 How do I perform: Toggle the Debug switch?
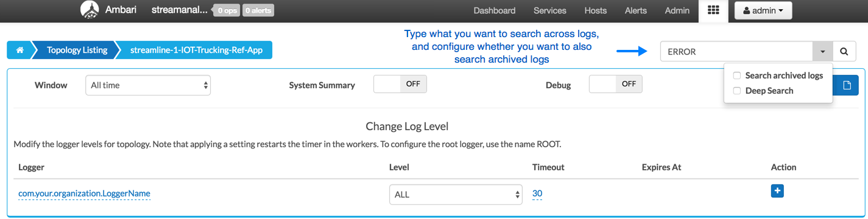coord(616,85)
